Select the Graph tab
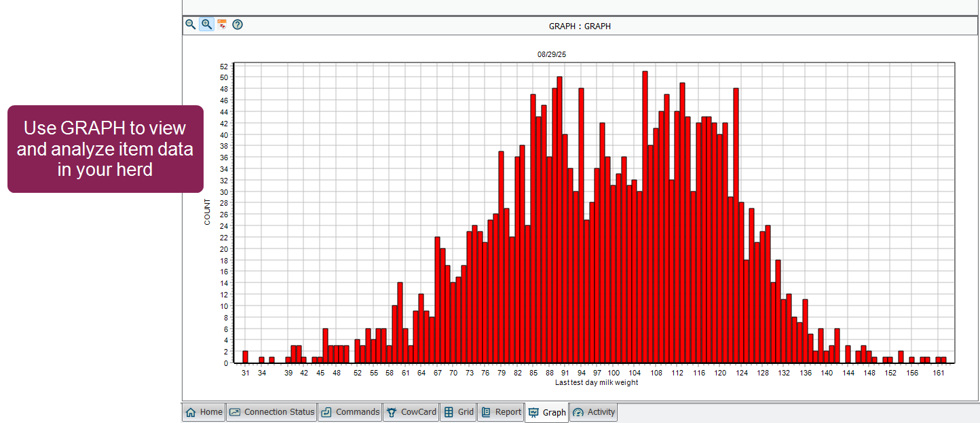The width and height of the screenshot is (980, 423). pyautogui.click(x=547, y=413)
